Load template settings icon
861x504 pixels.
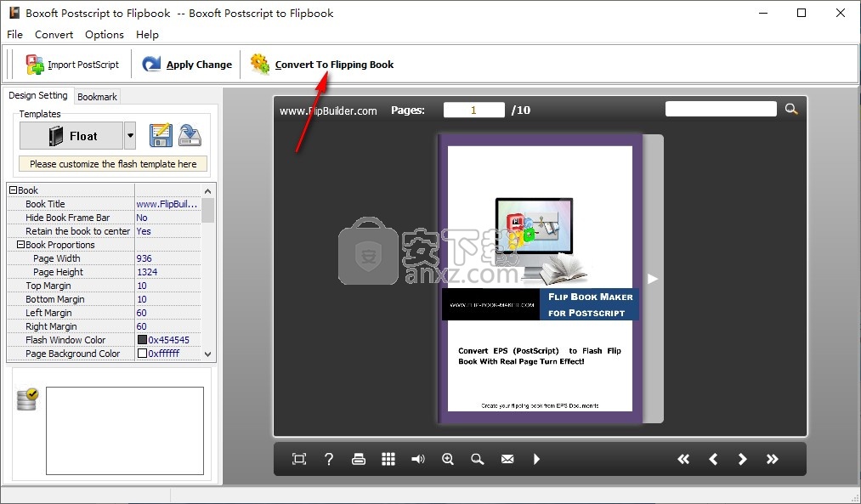(190, 136)
